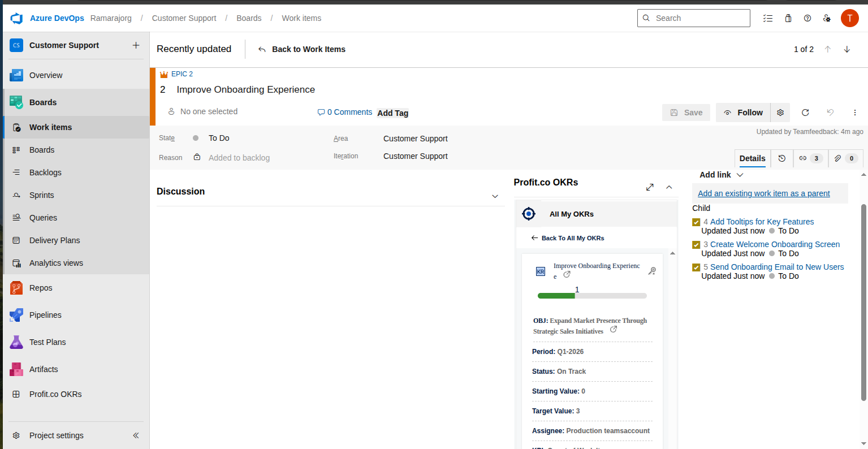Open the User settings icon in header
Screen dimensions: 868x449
coord(827,18)
